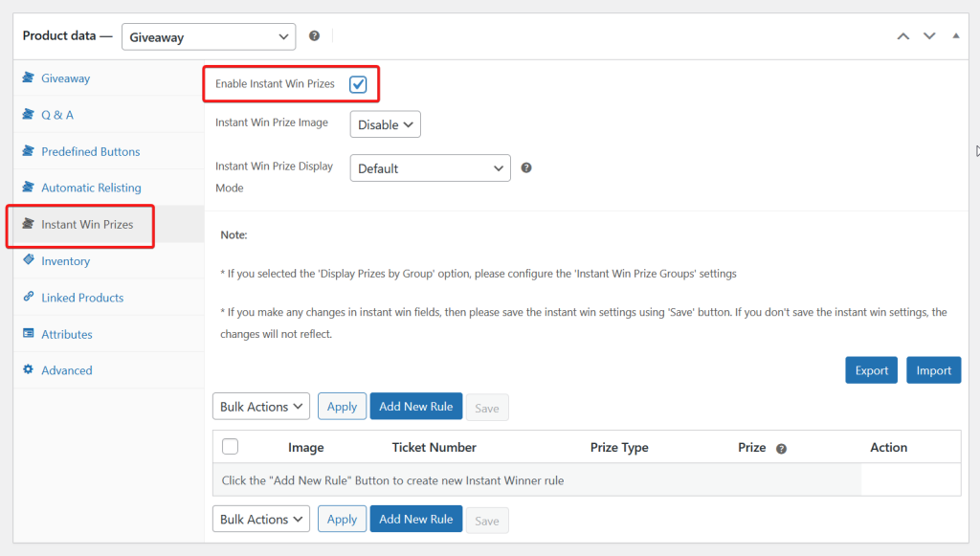Image resolution: width=980 pixels, height=556 pixels.
Task: Open the Giveaway product type dropdown
Action: coord(209,37)
